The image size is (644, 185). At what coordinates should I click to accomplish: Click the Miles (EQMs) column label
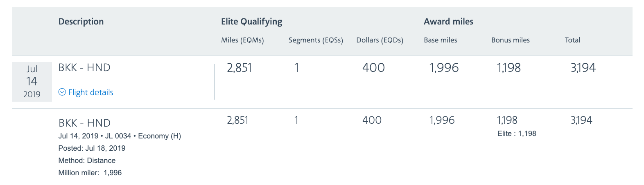[242, 40]
